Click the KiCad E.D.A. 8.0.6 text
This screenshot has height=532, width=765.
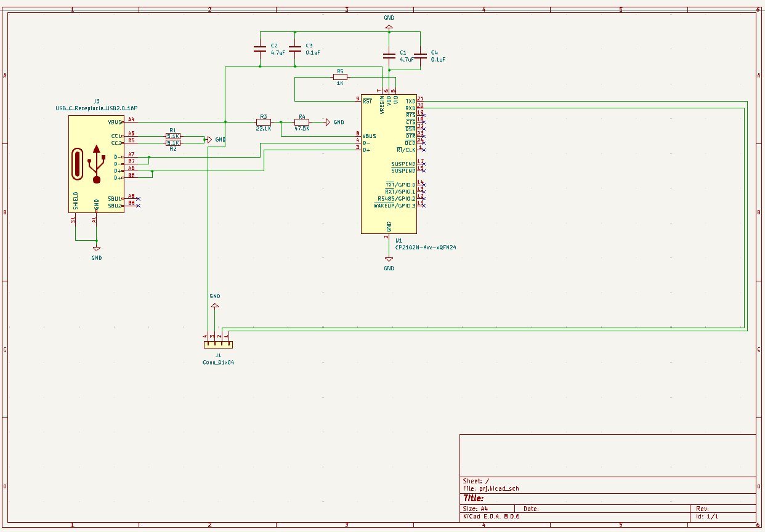[492, 517]
